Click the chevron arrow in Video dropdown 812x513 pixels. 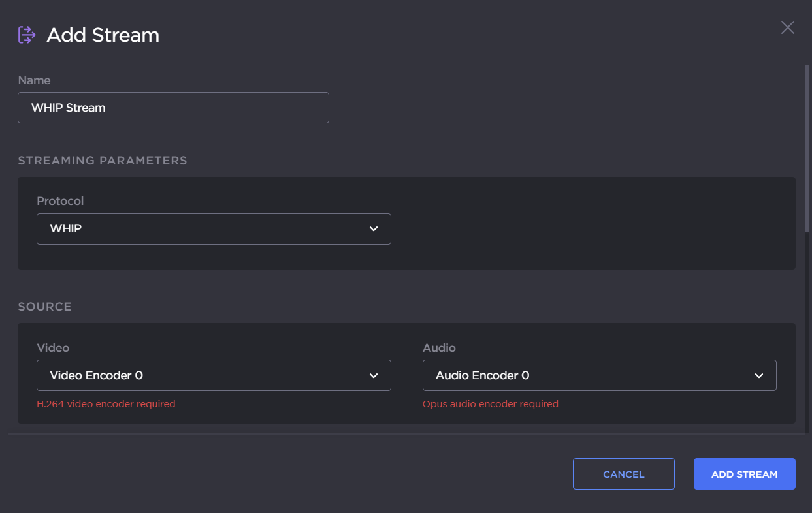[x=374, y=375]
